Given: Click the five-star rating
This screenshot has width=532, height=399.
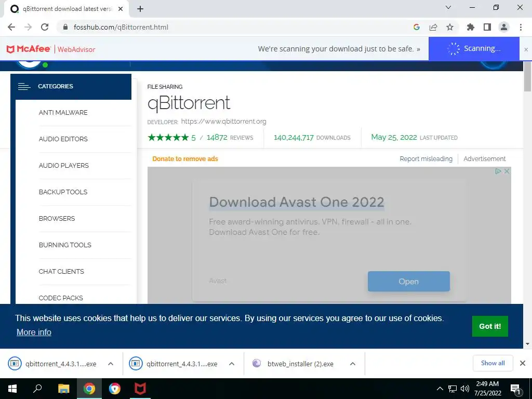Looking at the screenshot, I should [x=168, y=137].
